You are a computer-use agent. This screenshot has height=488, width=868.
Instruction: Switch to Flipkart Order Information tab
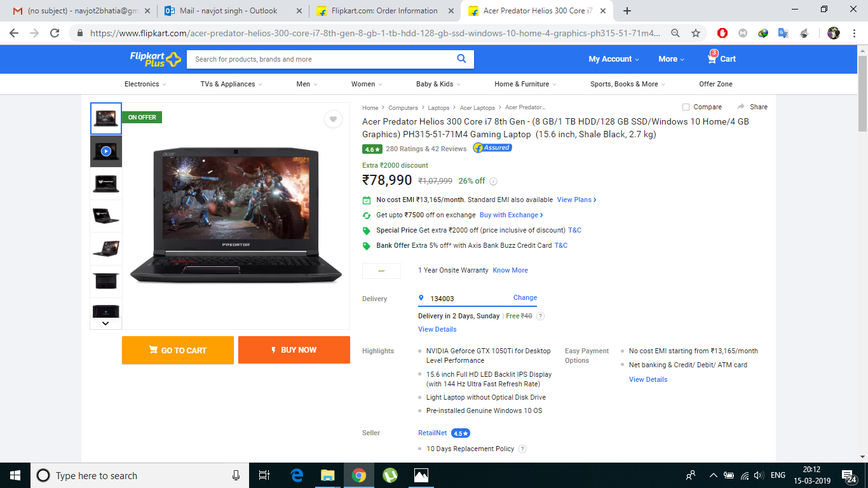[x=384, y=11]
